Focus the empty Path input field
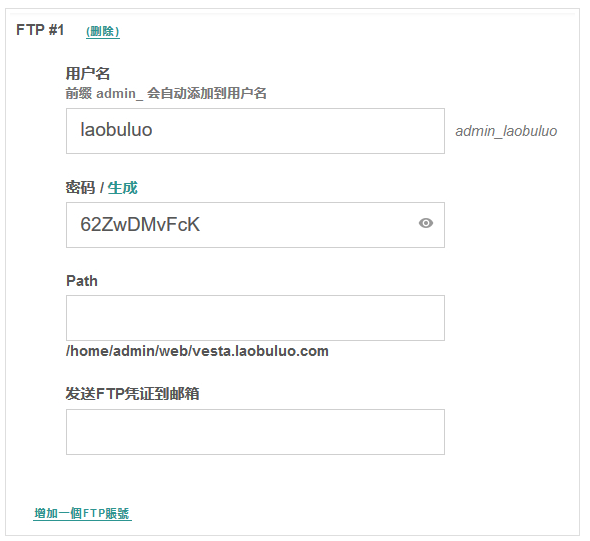Screen dimensions: 590x541 [x=255, y=318]
